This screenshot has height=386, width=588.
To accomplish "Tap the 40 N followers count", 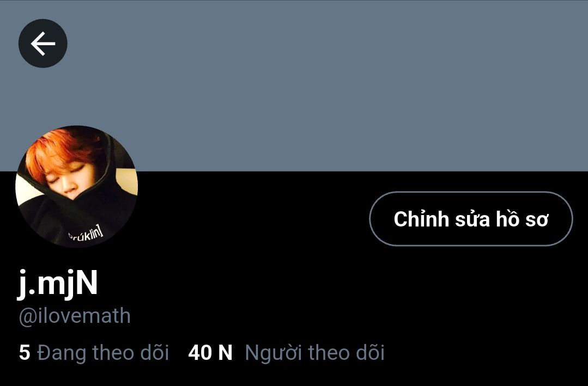I will pyautogui.click(x=210, y=353).
